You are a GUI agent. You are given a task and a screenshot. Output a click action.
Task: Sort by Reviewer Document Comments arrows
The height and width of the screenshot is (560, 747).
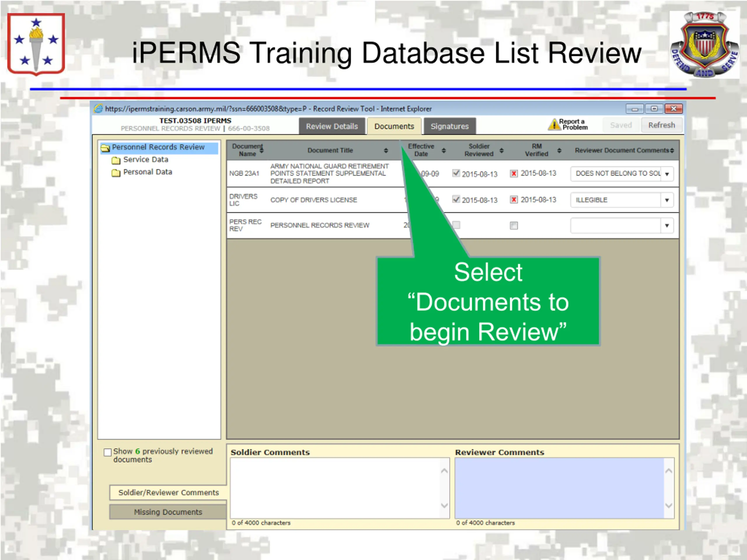[672, 150]
